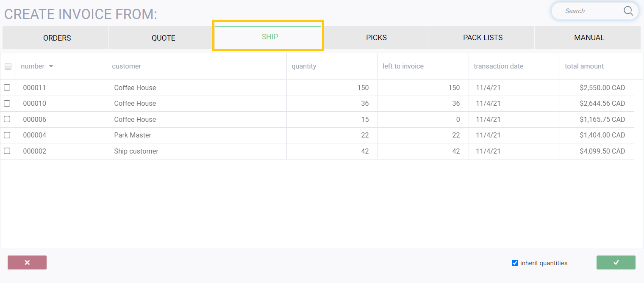This screenshot has width=644, height=283.
Task: Open the QUOTE tab
Action: click(163, 38)
